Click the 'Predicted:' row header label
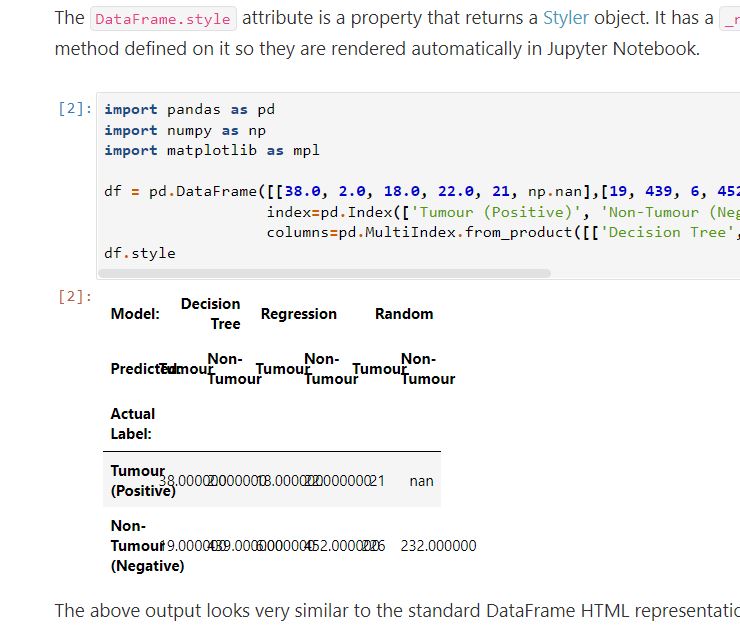 [135, 369]
